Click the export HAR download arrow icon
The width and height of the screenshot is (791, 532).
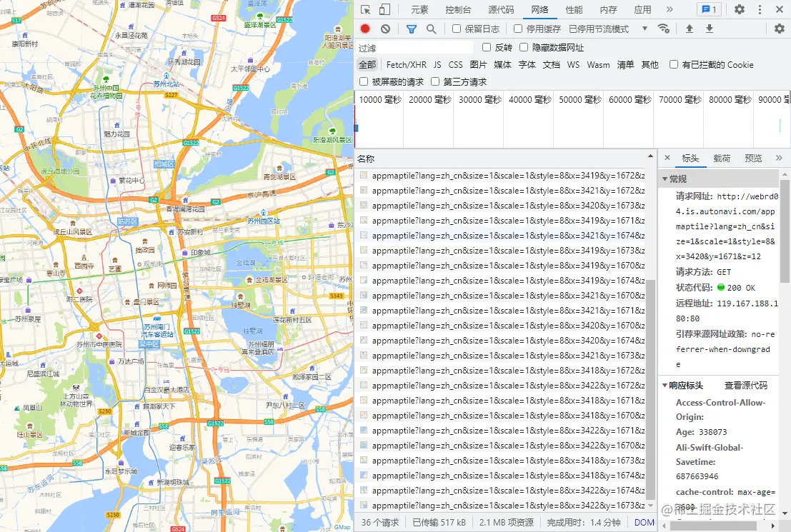tap(708, 29)
